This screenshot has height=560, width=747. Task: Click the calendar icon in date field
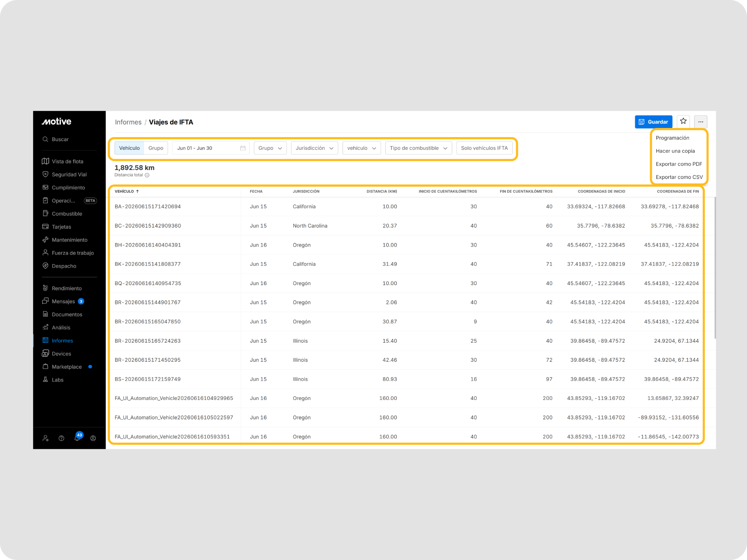(243, 148)
